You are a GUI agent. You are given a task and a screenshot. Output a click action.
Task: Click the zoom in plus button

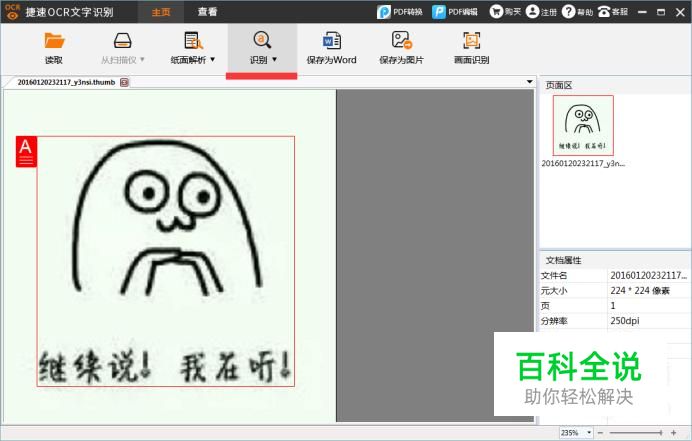click(673, 433)
